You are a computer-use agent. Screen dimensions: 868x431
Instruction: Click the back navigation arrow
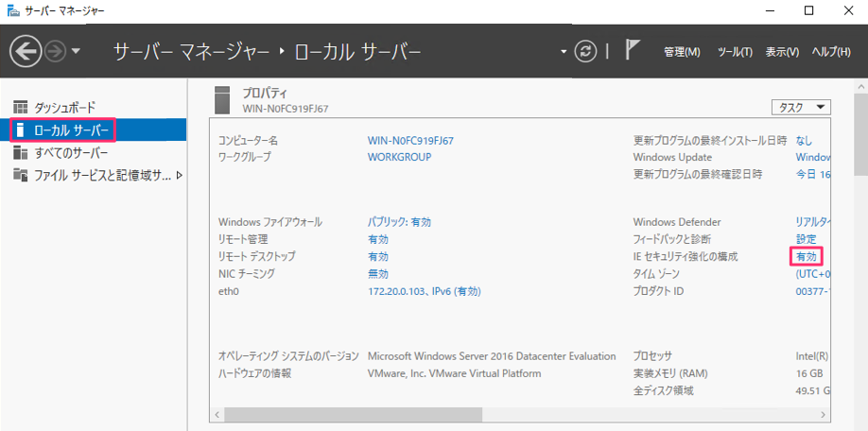(x=26, y=51)
